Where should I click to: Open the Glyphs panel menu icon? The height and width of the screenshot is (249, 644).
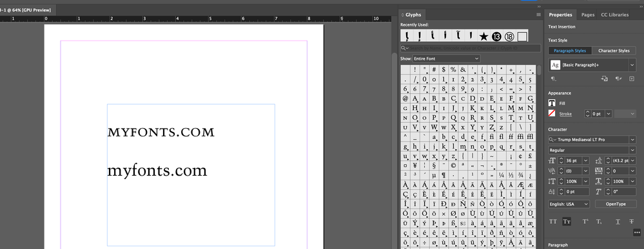pyautogui.click(x=538, y=15)
